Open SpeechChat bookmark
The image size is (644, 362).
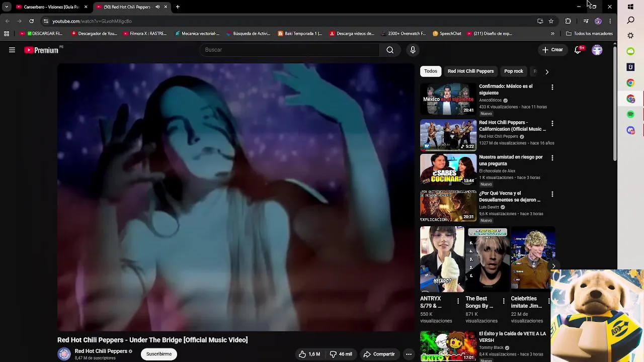pos(447,34)
